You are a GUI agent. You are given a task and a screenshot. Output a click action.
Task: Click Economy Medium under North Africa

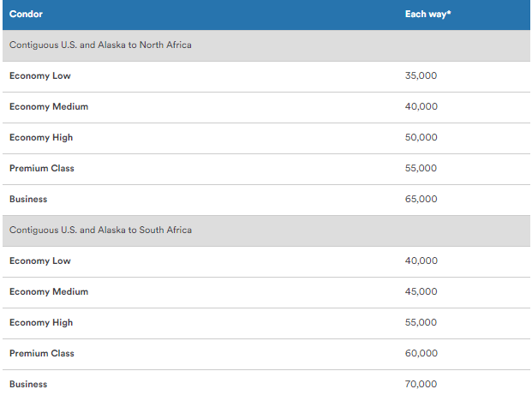(x=49, y=106)
